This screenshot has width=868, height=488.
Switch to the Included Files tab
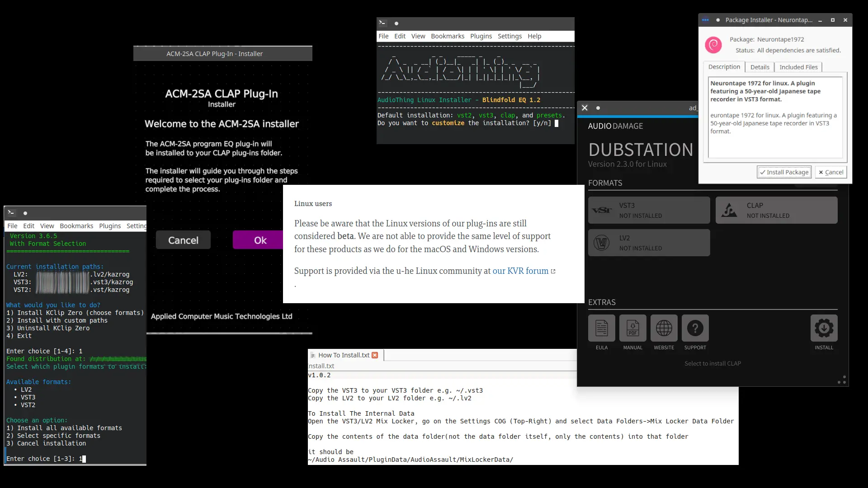tap(798, 67)
